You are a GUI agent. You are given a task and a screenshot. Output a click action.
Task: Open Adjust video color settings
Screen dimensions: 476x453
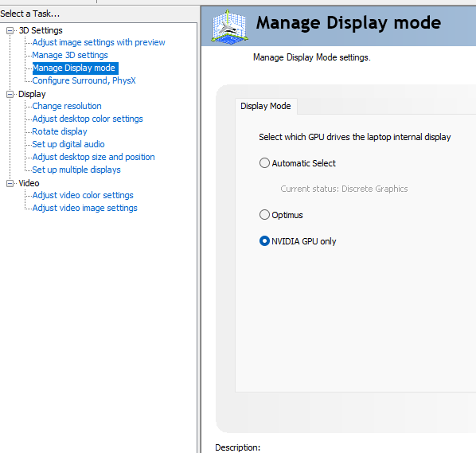[x=83, y=195]
